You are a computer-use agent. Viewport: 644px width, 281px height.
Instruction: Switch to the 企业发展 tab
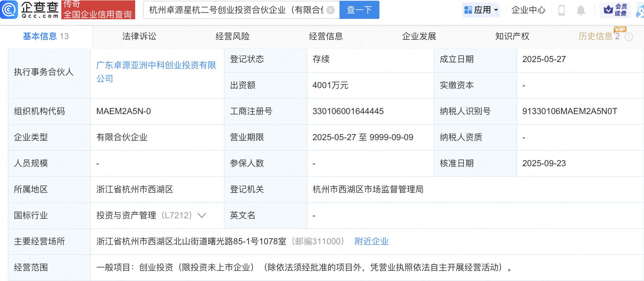point(419,36)
